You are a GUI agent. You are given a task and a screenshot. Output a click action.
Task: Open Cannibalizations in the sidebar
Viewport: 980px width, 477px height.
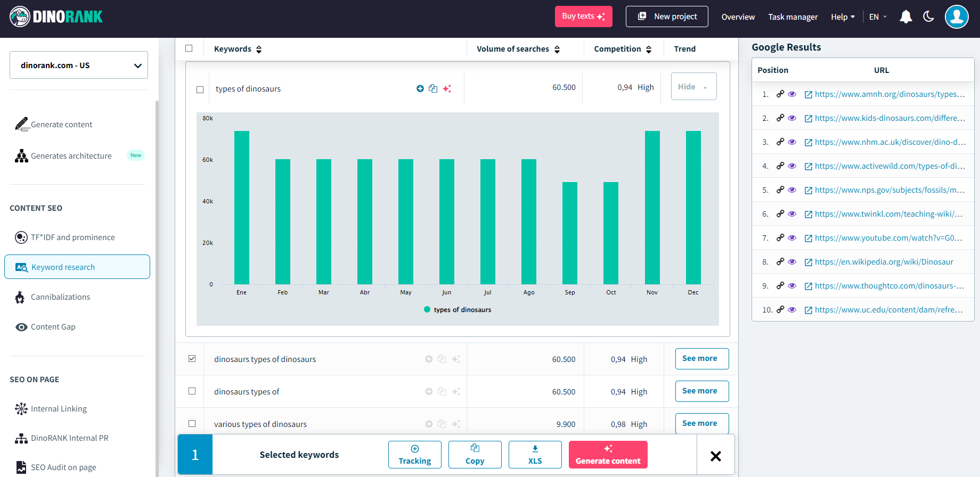tap(60, 297)
